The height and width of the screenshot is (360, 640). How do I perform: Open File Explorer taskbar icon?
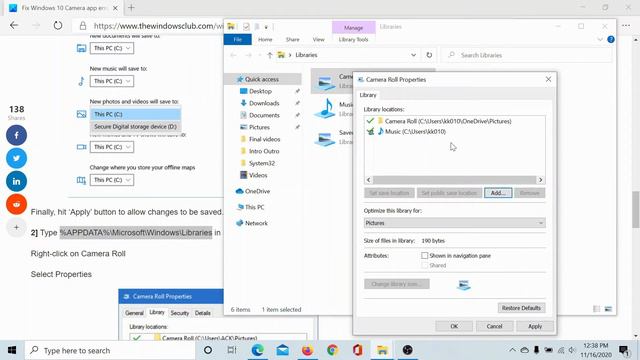pos(382,350)
